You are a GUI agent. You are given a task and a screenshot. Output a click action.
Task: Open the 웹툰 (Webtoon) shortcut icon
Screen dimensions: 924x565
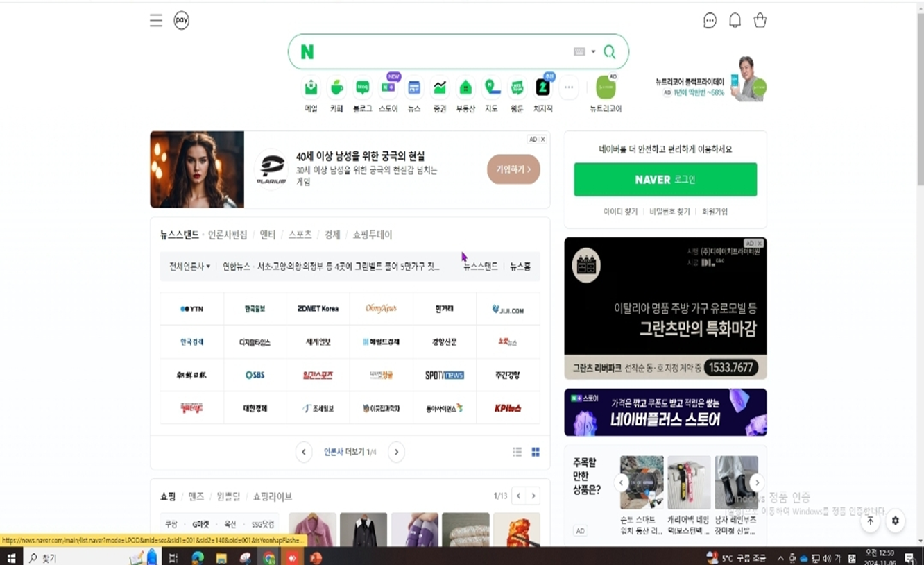point(517,87)
